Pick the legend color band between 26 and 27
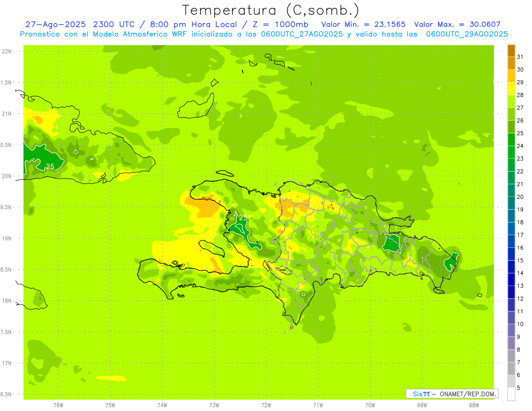 (x=511, y=114)
